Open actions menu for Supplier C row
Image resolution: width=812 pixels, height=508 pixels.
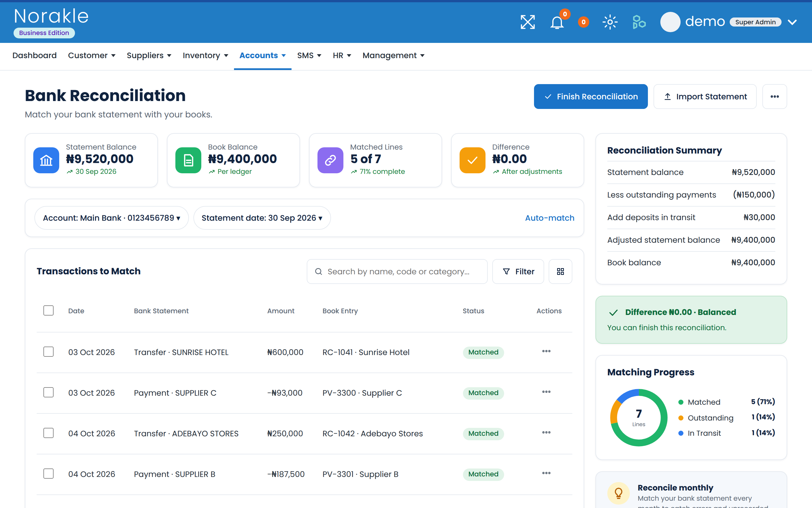pos(546,392)
